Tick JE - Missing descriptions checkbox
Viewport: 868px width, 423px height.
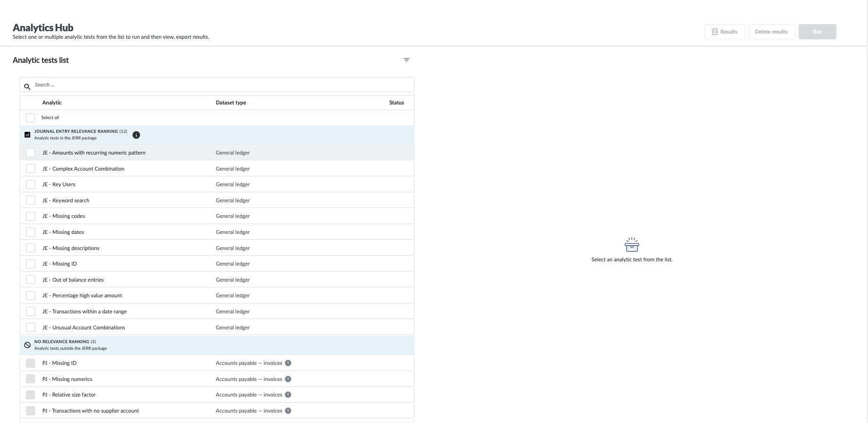tap(30, 248)
